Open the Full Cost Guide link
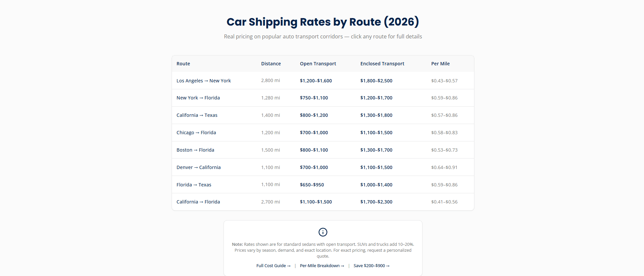The height and width of the screenshot is (276, 644). [x=274, y=266]
